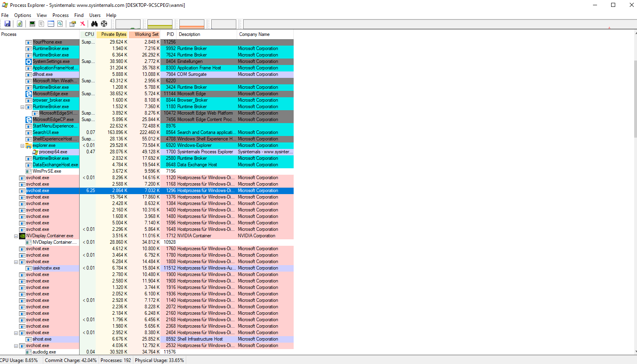Click the red Kill Process icon
The image size is (637, 364).
(x=83, y=24)
